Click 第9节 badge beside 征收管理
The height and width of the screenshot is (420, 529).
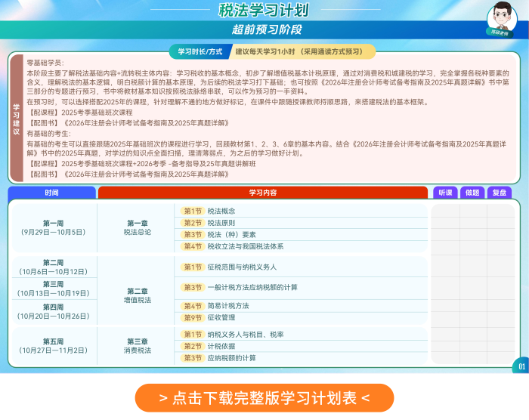pyautogui.click(x=193, y=318)
